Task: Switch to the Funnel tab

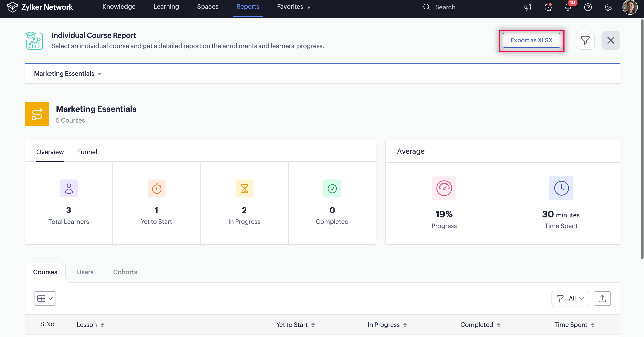Action: (87, 152)
